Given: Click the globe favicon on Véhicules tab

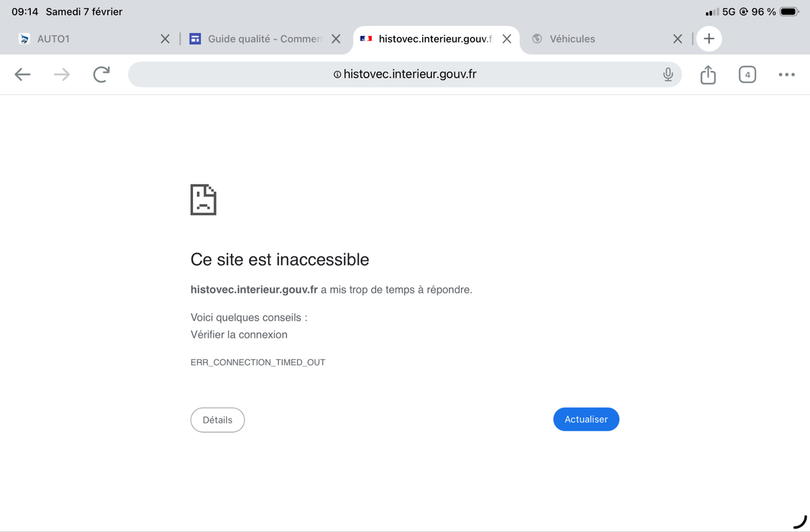Looking at the screenshot, I should point(537,38).
